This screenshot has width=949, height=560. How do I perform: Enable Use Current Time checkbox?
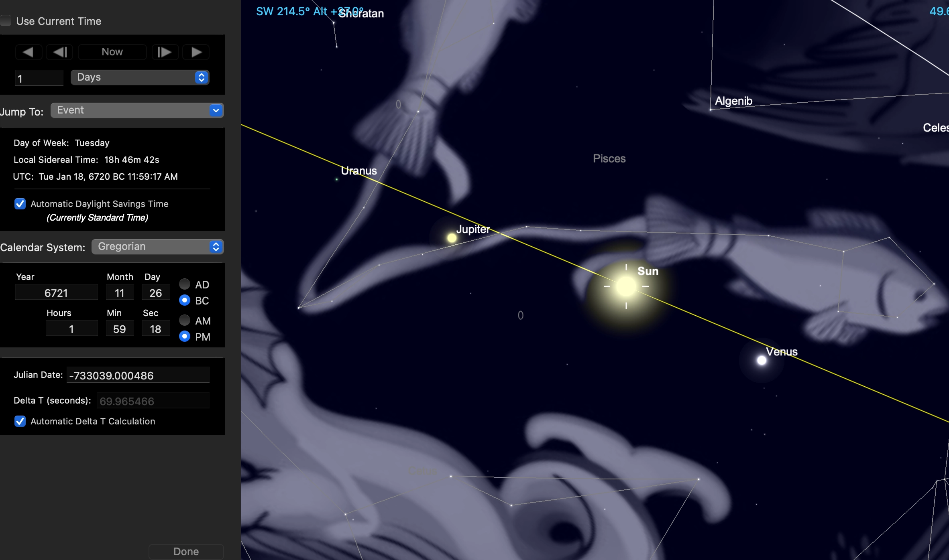tap(6, 21)
